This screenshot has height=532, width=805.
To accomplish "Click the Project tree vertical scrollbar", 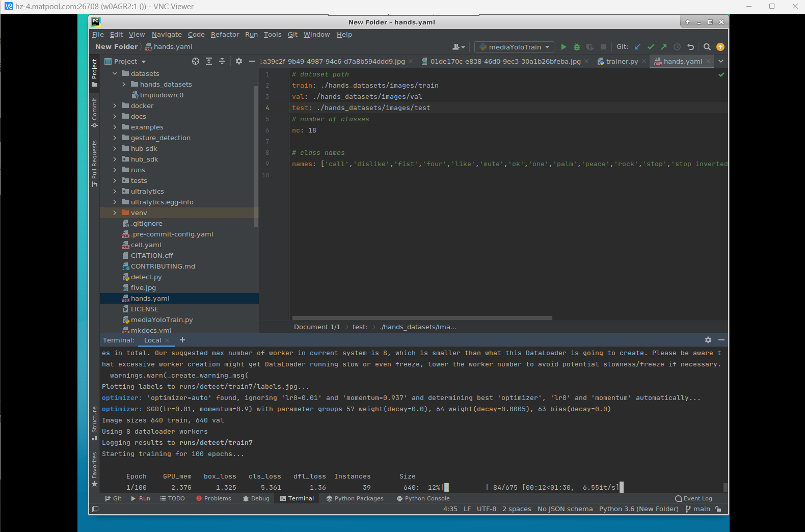I will point(256,157).
